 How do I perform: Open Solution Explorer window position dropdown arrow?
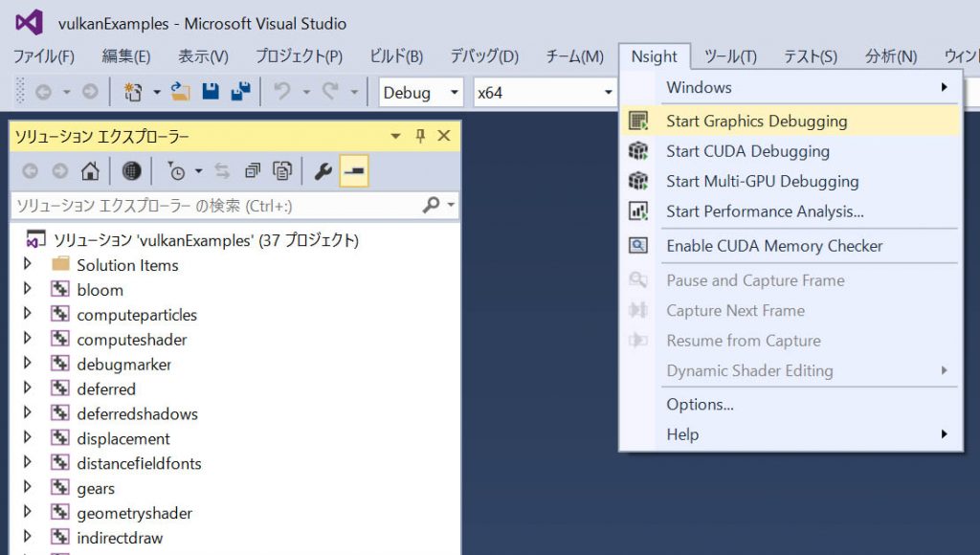coord(395,136)
